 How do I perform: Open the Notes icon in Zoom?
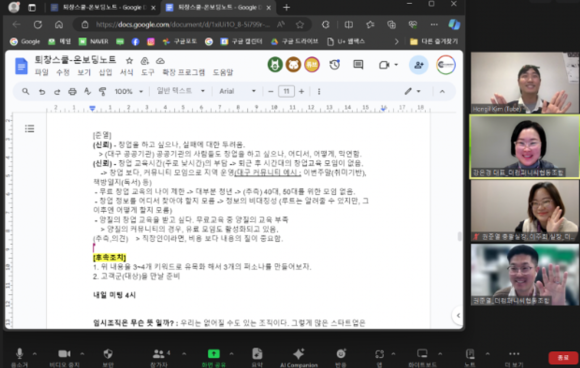point(470,354)
